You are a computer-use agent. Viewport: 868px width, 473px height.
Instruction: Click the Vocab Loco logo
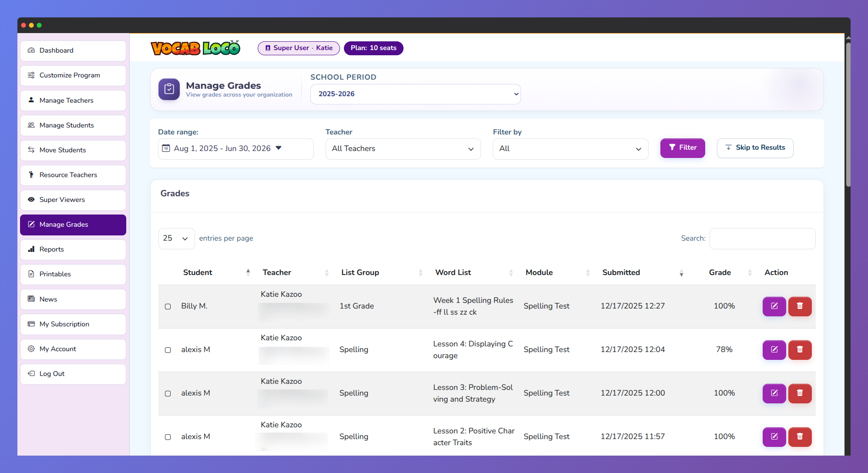(195, 48)
